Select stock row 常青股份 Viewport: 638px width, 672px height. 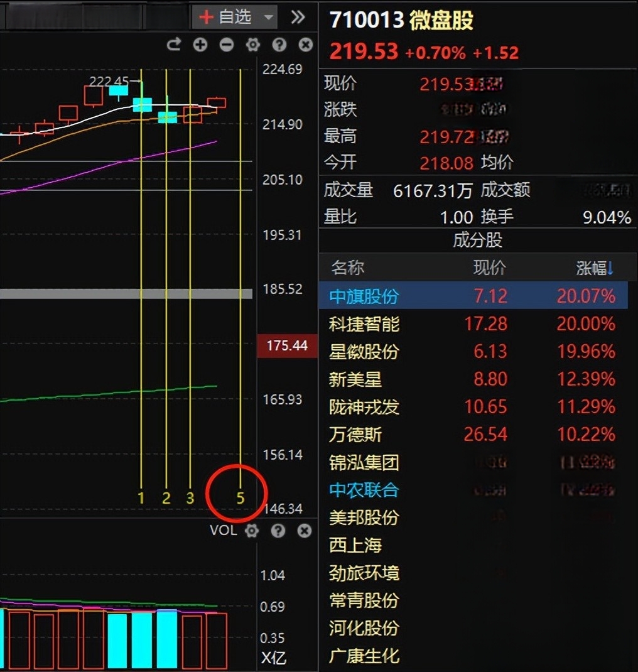point(473,600)
